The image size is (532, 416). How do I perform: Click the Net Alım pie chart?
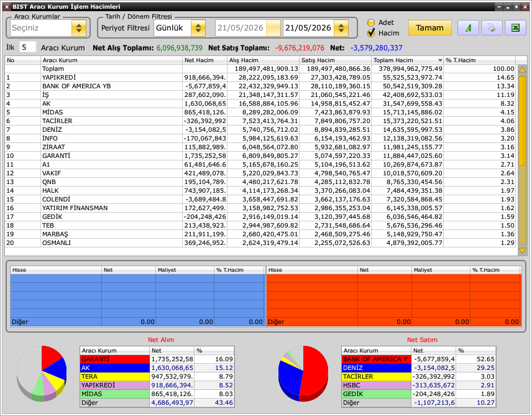click(42, 373)
